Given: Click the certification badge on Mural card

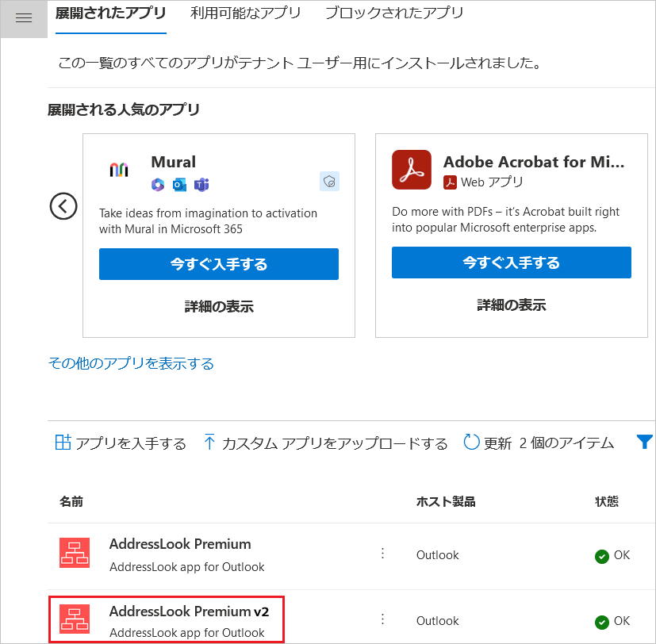Looking at the screenshot, I should [x=329, y=182].
